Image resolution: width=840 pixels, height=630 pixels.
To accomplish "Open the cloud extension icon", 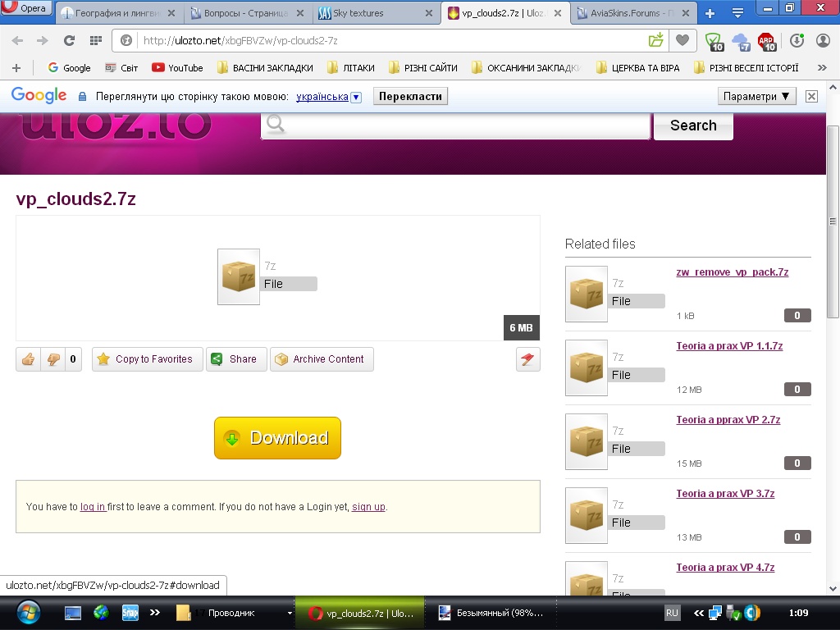I will (742, 41).
